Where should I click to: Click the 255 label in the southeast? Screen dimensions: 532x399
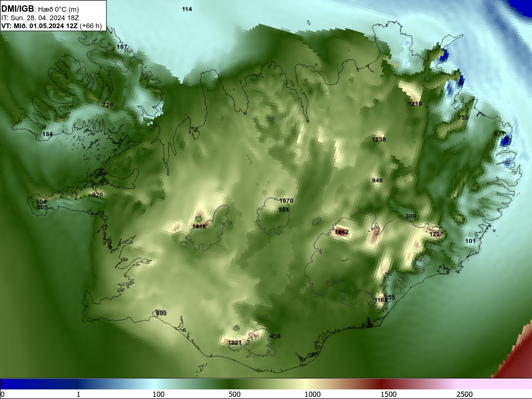click(x=390, y=297)
